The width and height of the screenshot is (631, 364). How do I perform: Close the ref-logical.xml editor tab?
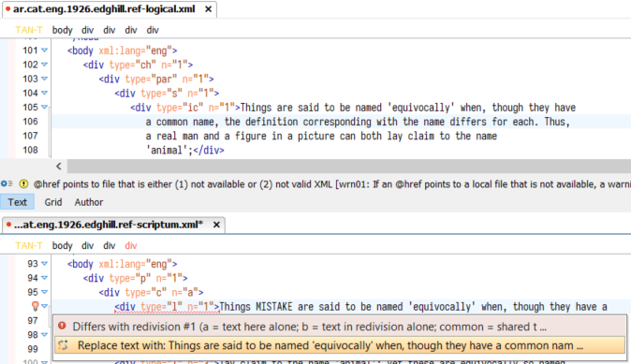click(x=208, y=8)
